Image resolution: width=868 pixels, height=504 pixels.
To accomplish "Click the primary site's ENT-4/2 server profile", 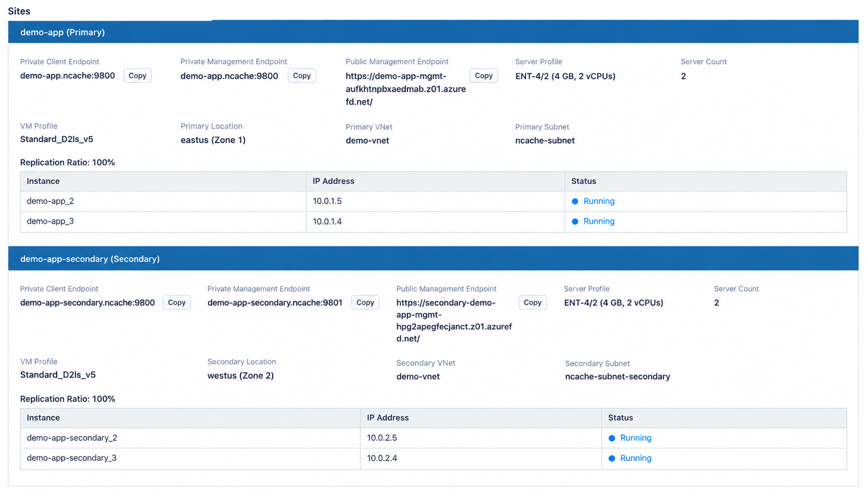I will point(565,76).
